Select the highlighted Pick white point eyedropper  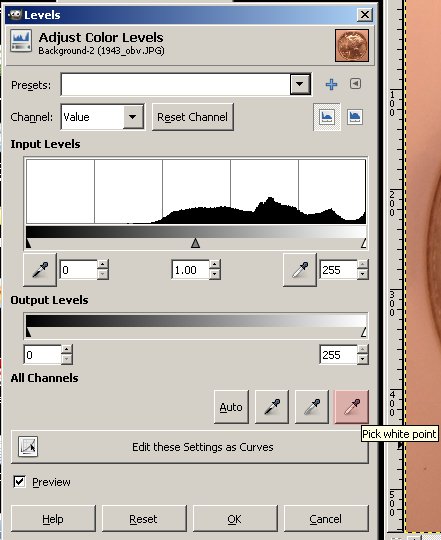352,407
